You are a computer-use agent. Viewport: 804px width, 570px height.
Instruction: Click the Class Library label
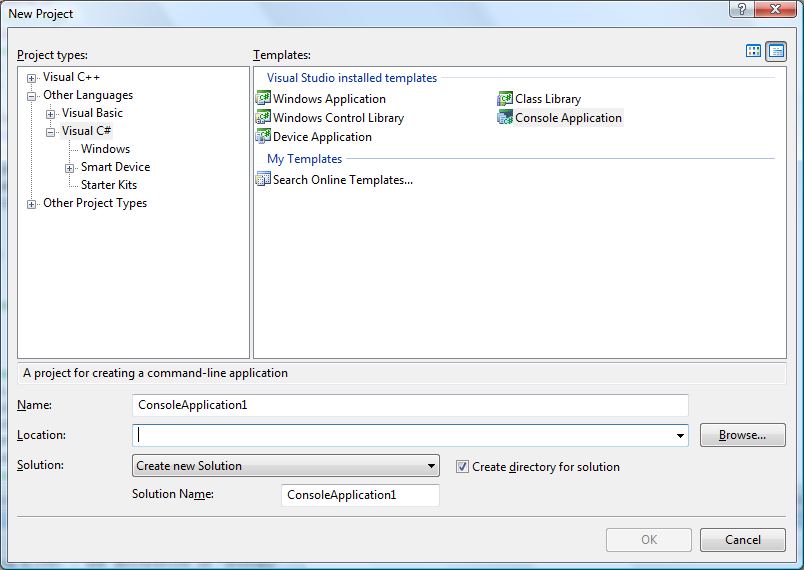[548, 98]
